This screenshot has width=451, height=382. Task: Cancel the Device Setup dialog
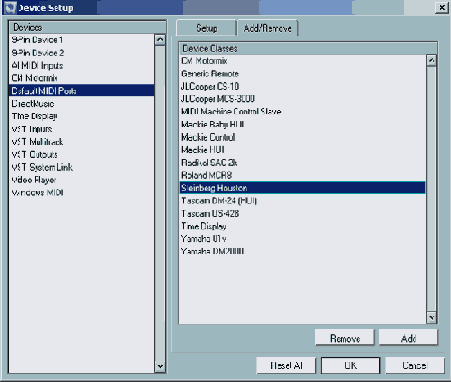pos(415,366)
